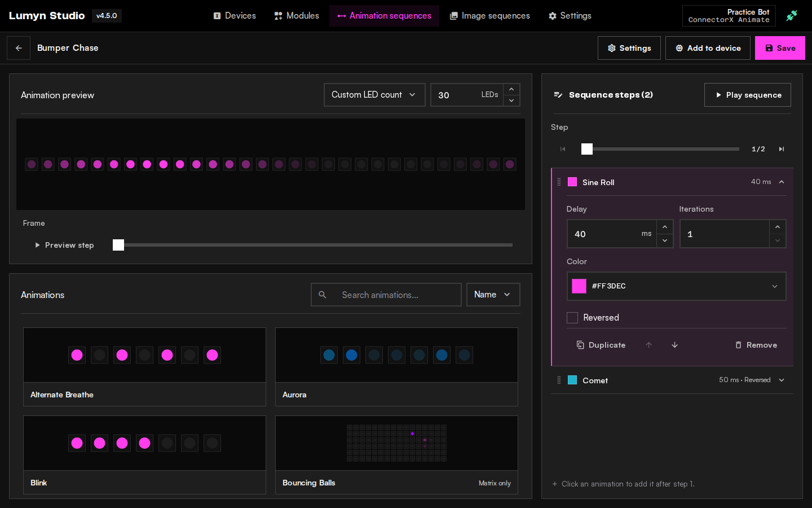Add the Alternate Breathe animation
The width and height of the screenshot is (812, 508).
(x=144, y=367)
